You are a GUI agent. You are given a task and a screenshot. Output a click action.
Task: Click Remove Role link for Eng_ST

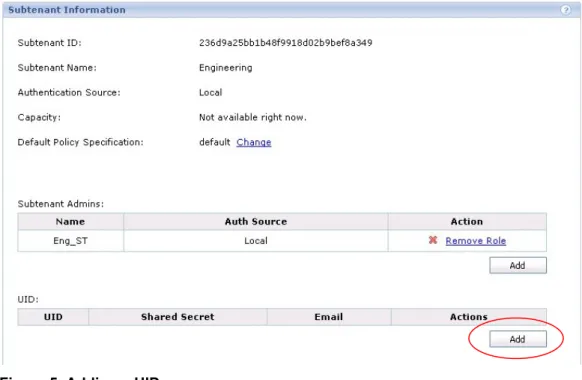[475, 241]
